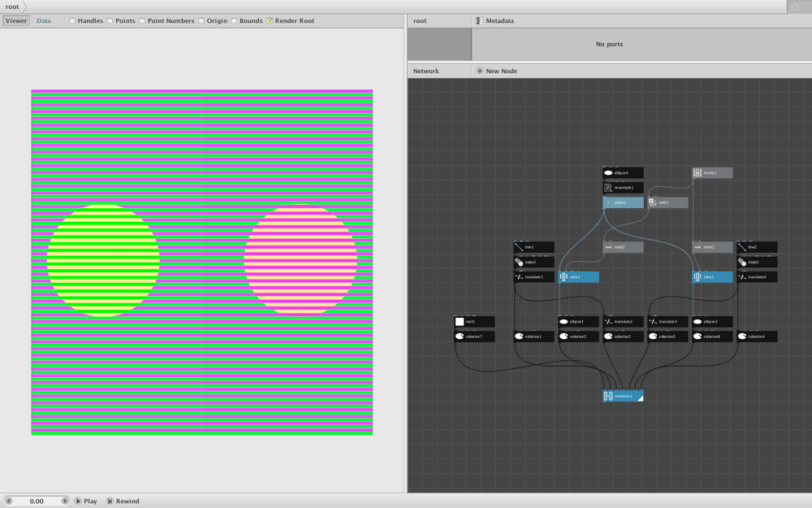Viewport: 812px width, 508px height.
Task: Select the mod2 node icon
Action: 608,247
